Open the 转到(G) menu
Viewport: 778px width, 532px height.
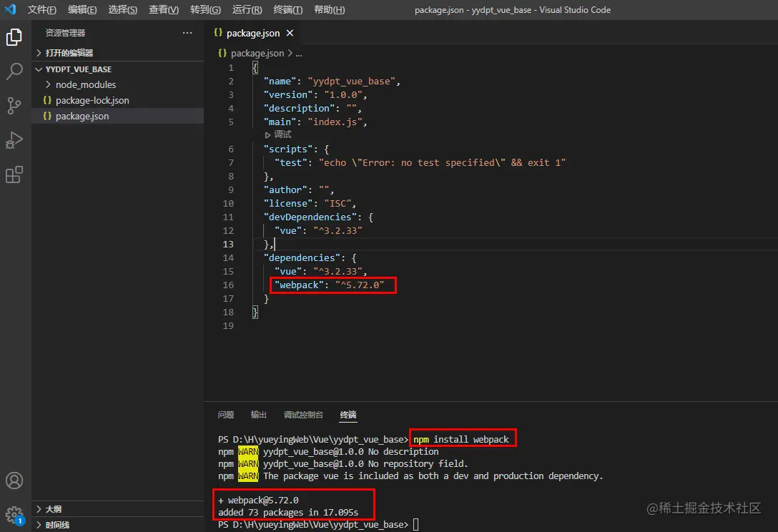[x=205, y=9]
